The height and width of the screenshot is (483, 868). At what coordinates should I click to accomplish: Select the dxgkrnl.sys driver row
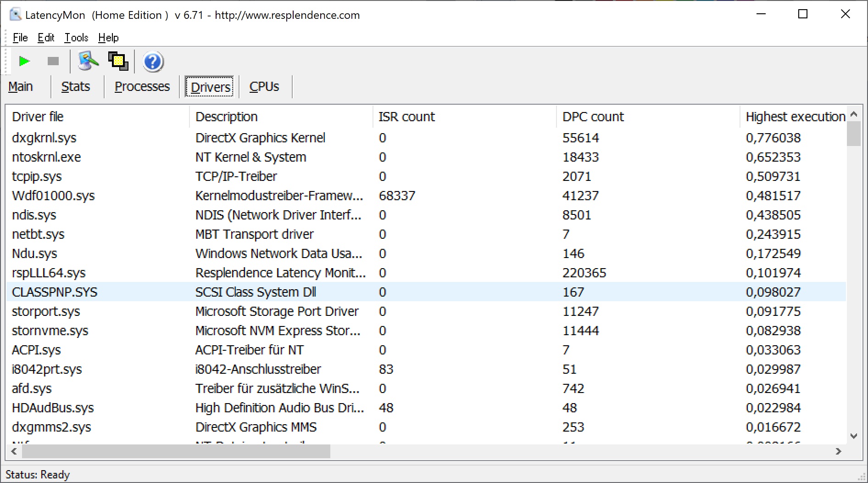pos(44,138)
